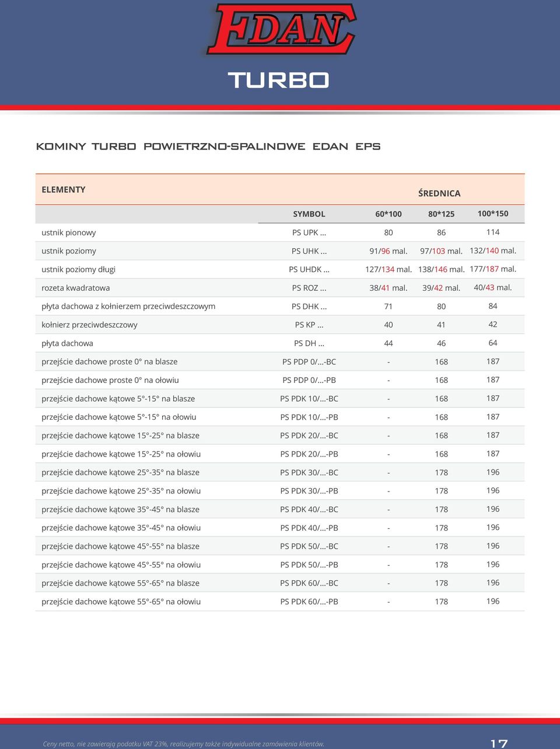This screenshot has height=749, width=560.
Task: Select row label 'ustnik poziomy'
Action: [x=69, y=251]
